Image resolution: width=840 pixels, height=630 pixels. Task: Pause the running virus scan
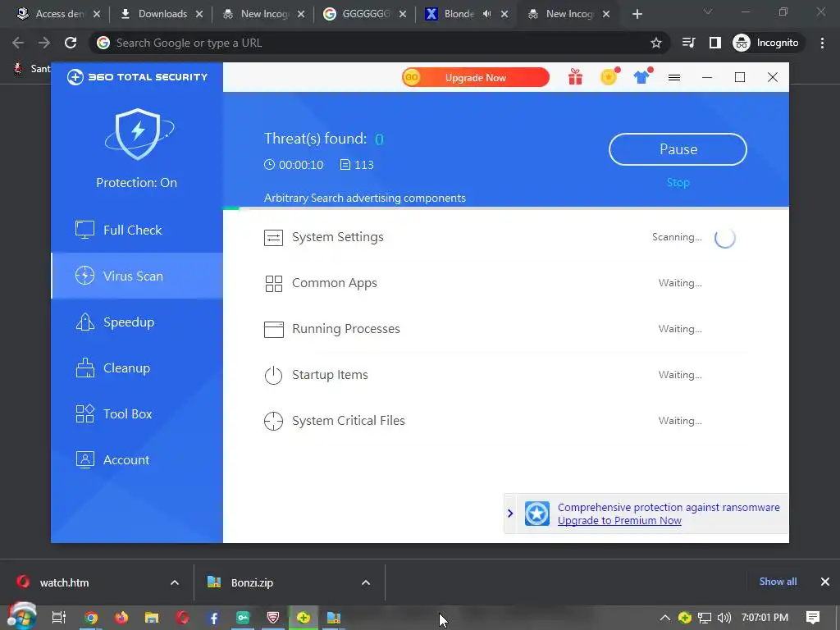click(678, 149)
